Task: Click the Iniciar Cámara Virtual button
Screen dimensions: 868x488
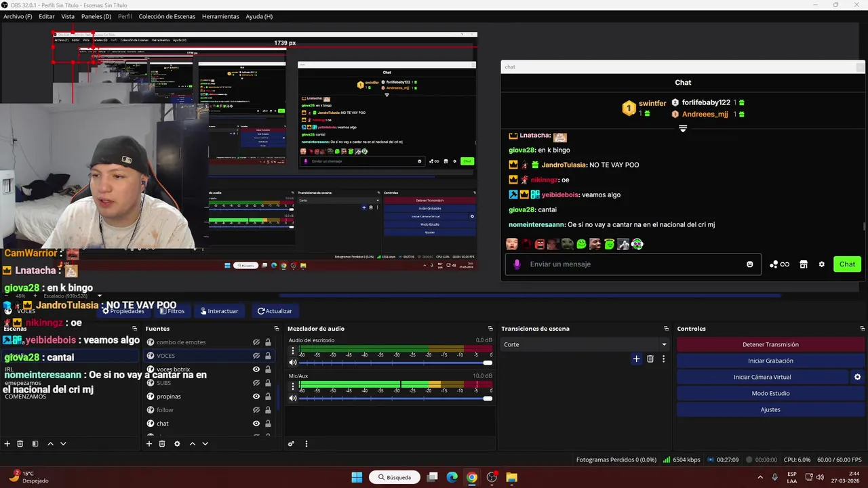Action: (x=762, y=377)
